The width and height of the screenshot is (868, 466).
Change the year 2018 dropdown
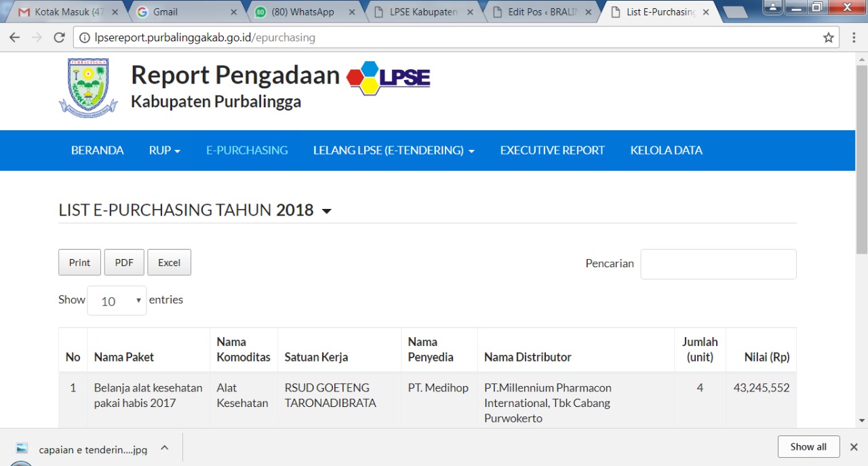pos(304,210)
